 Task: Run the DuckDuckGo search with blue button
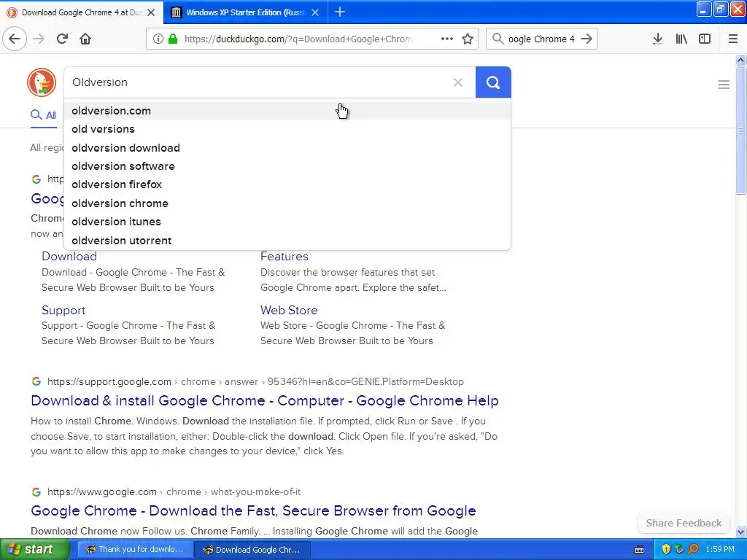pos(493,82)
